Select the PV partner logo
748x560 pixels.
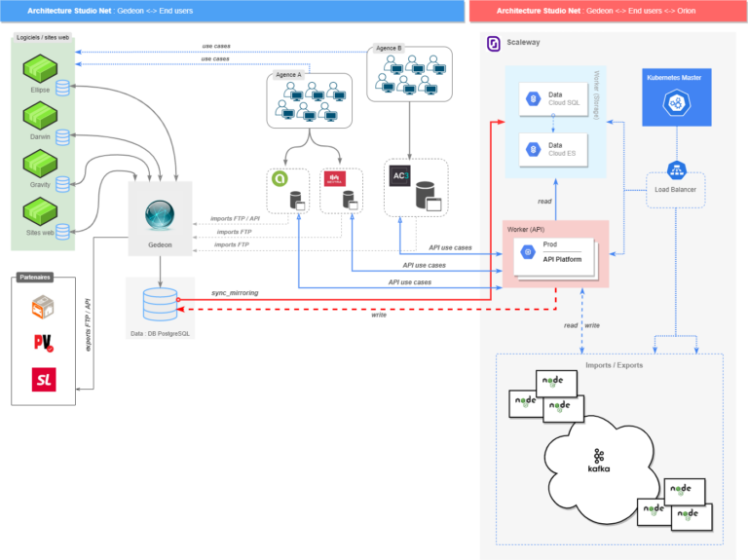44,343
